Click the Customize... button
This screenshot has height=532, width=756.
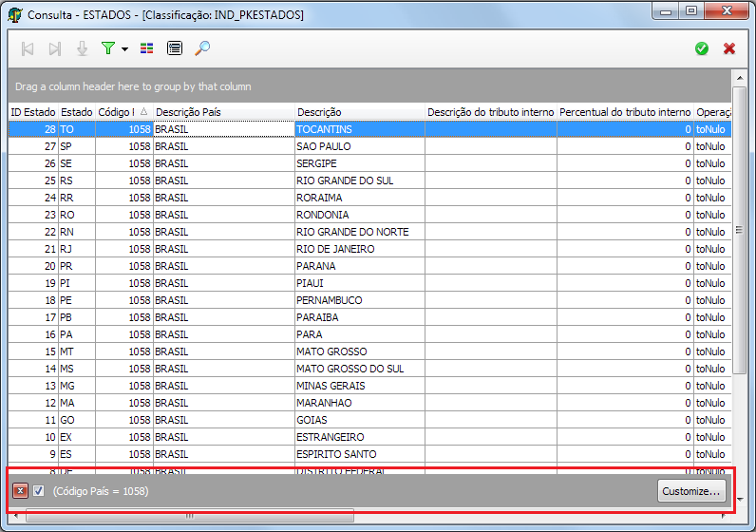(x=692, y=491)
